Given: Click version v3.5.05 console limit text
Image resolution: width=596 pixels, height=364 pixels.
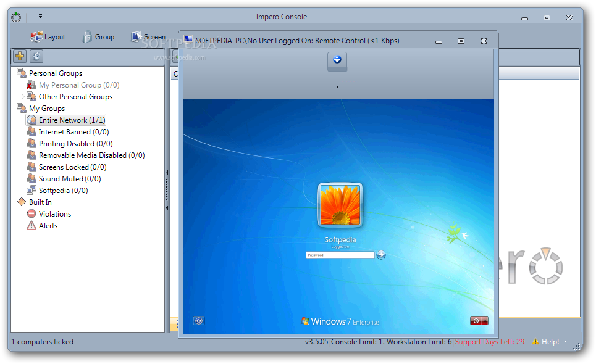Looking at the screenshot, I should click(378, 342).
